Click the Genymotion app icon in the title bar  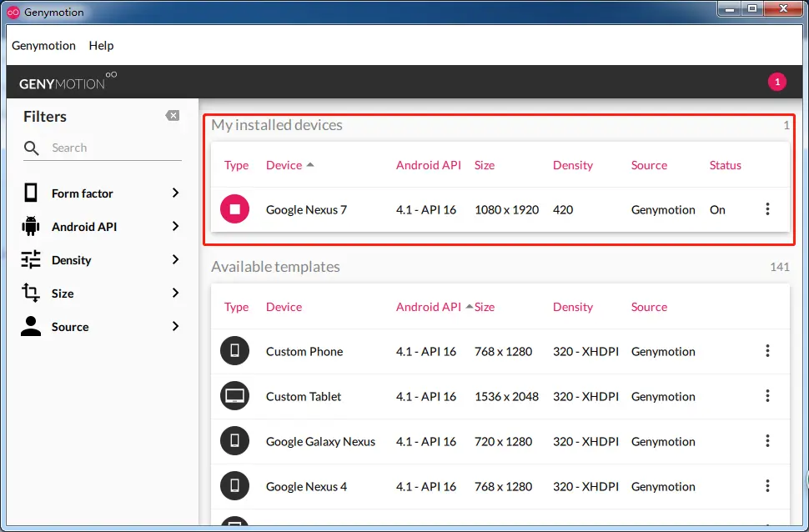tap(13, 12)
